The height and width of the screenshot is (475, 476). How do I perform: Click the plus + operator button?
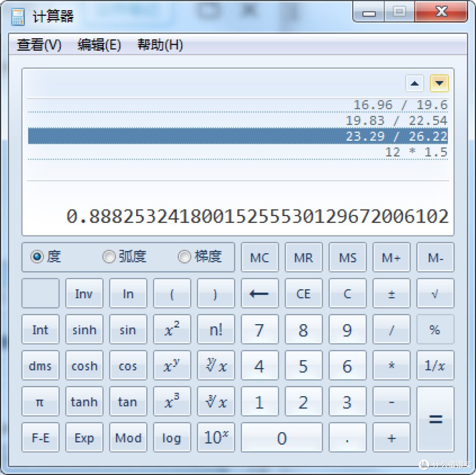tap(391, 438)
